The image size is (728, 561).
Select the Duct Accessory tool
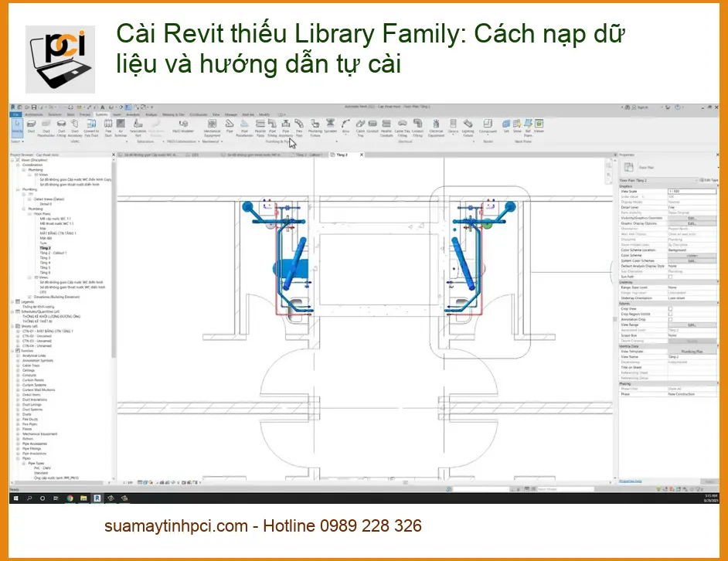(75, 127)
